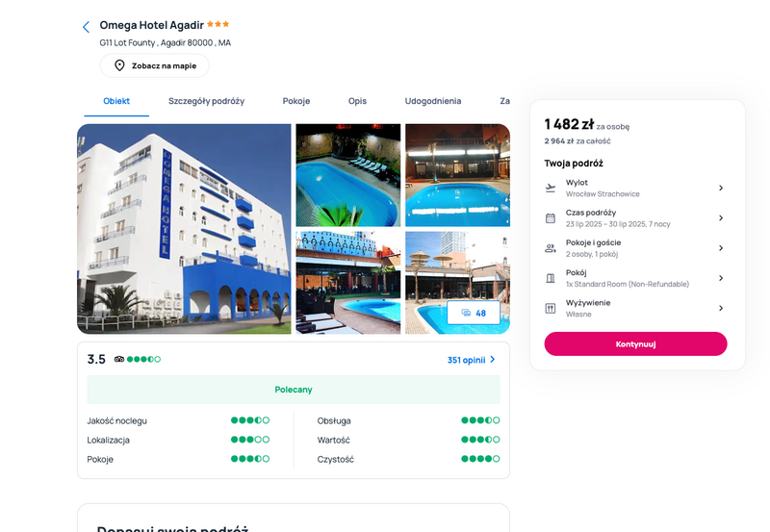This screenshot has width=770, height=532.
Task: Click the Kontynuuj button
Action: (635, 344)
